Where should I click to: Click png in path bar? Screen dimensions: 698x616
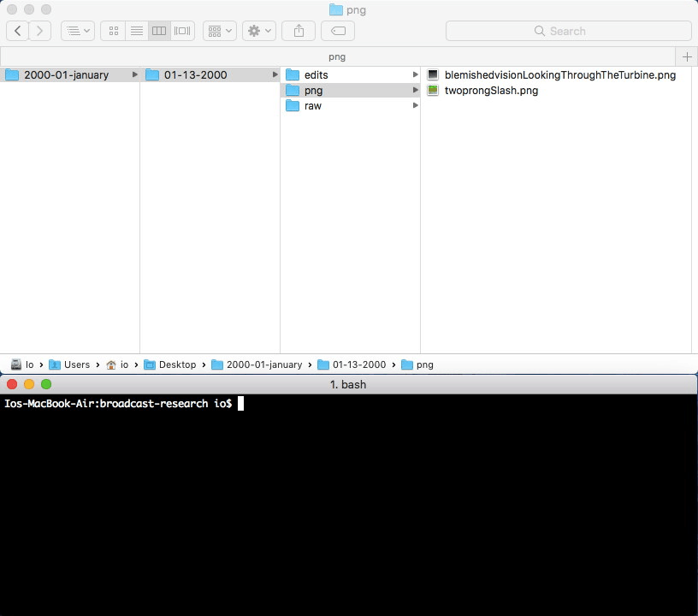[x=417, y=364]
